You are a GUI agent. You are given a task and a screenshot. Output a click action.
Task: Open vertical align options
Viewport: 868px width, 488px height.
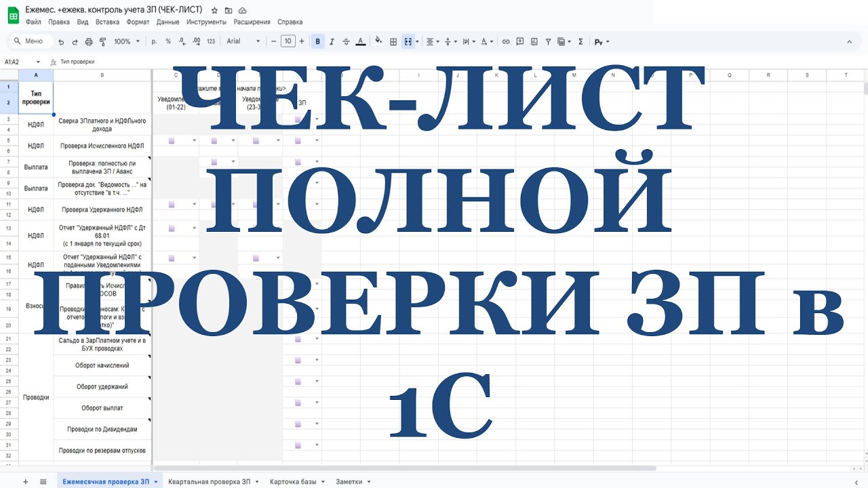pos(450,41)
